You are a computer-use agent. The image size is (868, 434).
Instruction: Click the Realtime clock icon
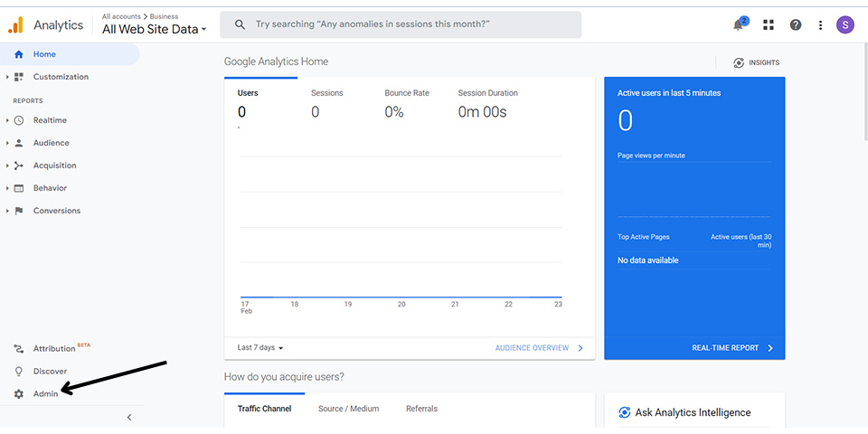[19, 120]
